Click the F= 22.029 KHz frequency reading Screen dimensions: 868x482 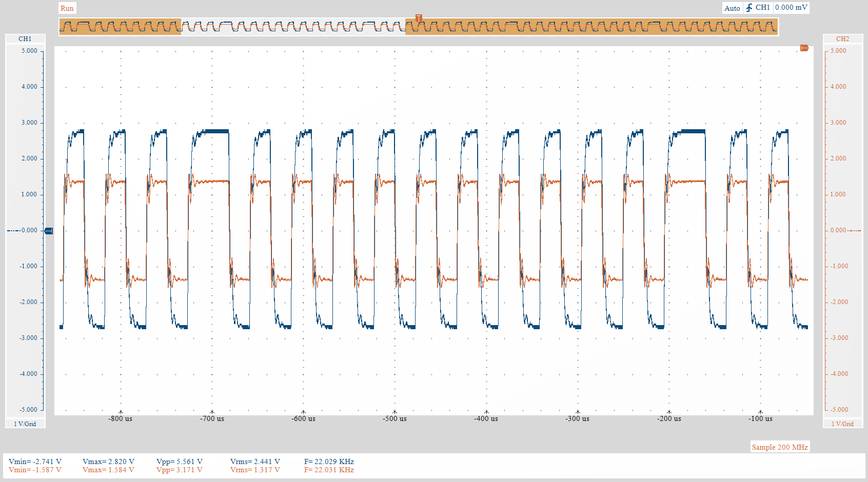[329, 461]
